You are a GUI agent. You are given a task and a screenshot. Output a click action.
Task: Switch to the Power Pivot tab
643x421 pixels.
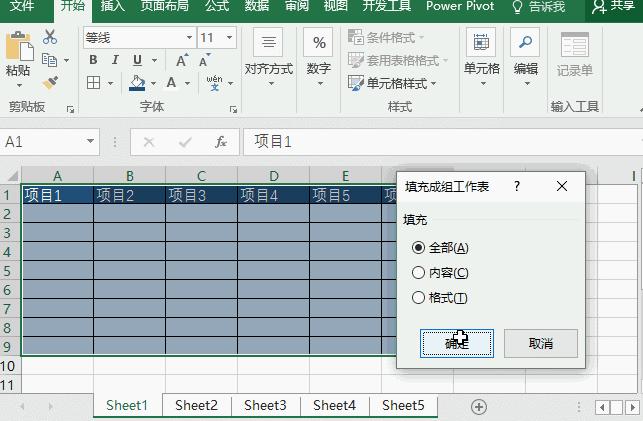[460, 7]
